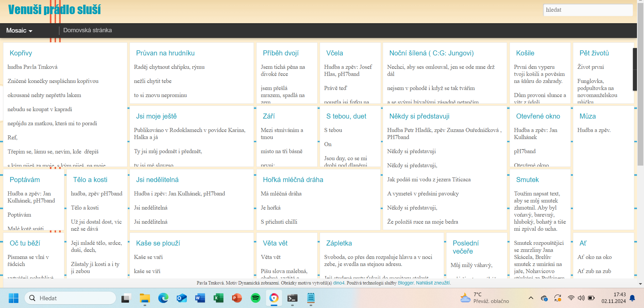
Task: Open the S tebou, duet post
Action: pos(346,116)
